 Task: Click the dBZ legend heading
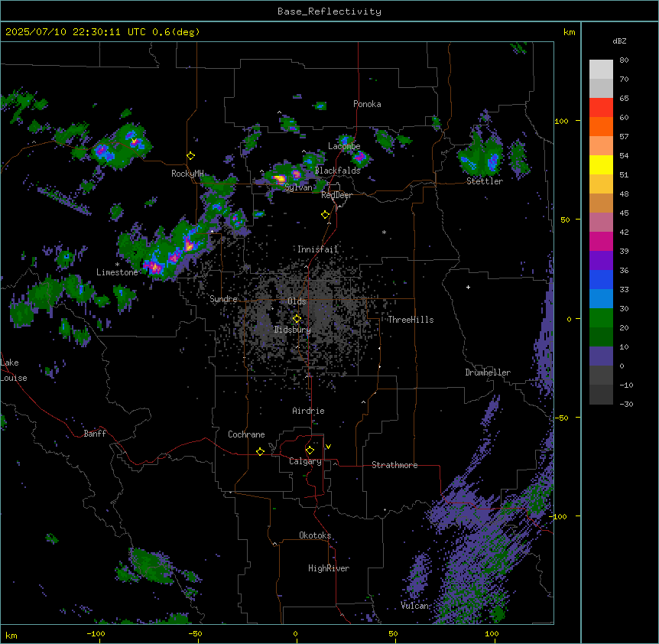point(619,41)
